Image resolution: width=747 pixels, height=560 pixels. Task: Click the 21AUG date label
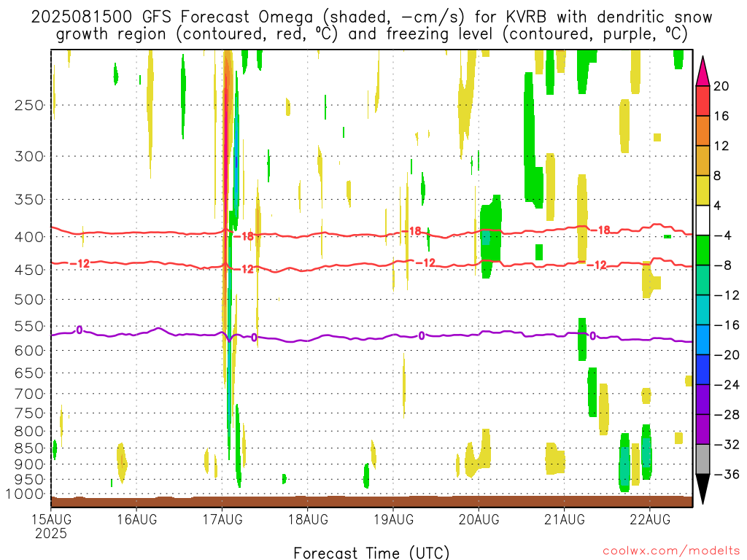[565, 519]
